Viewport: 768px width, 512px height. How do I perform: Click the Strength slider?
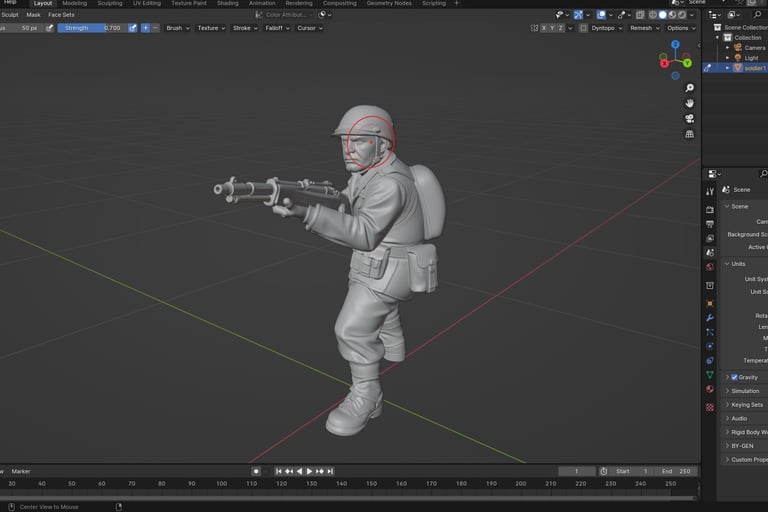coord(91,28)
